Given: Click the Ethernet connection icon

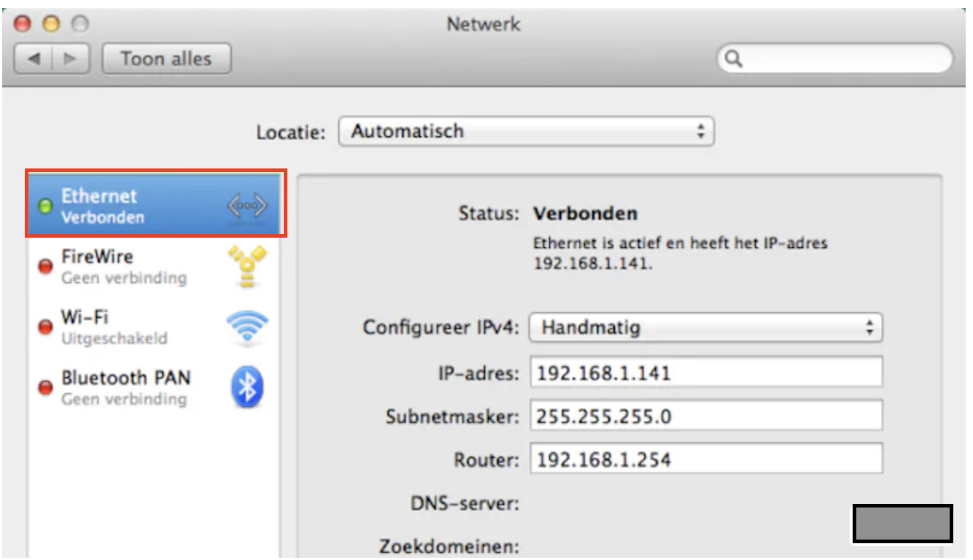Looking at the screenshot, I should [247, 205].
